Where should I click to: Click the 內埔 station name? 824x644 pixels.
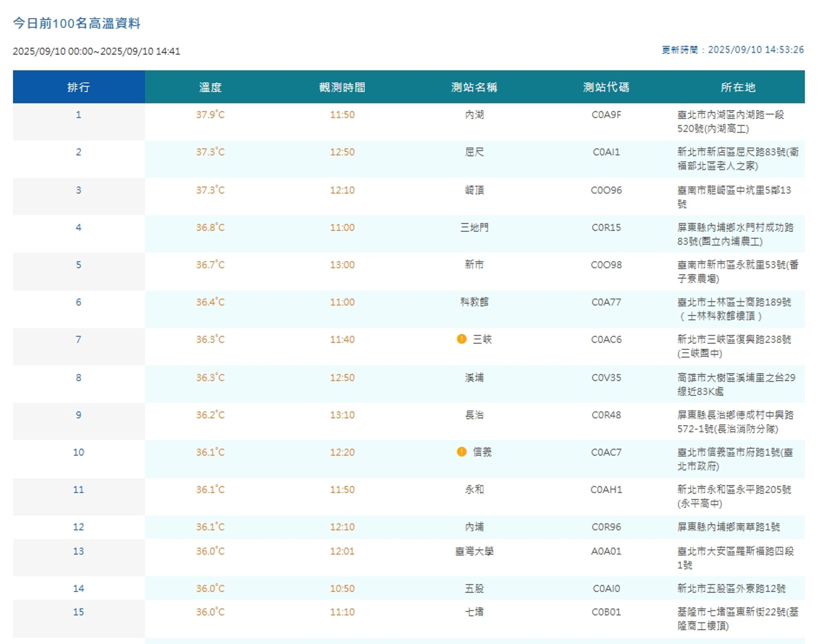tap(474, 527)
